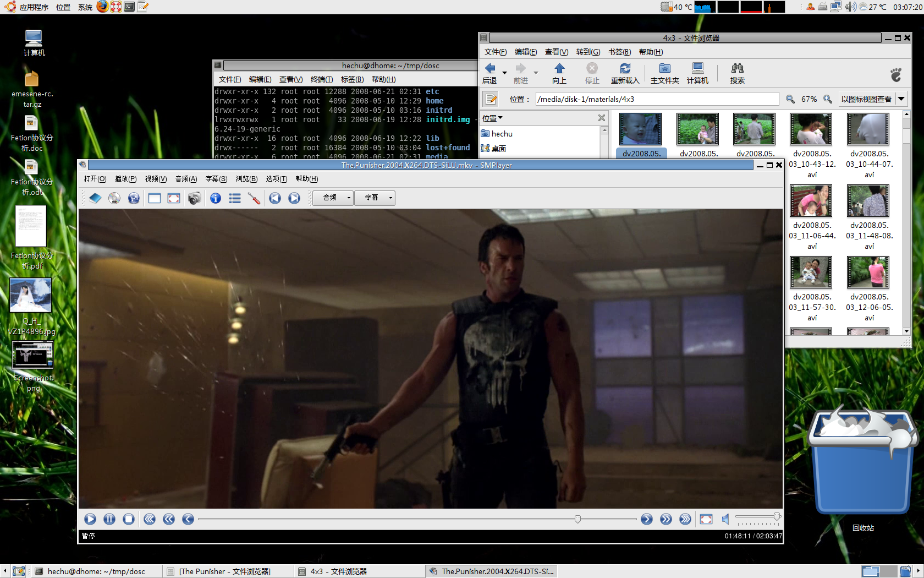Toggle fullscreen icon in SMPlayer top toolbar
Viewport: 924px width, 578px height.
click(174, 198)
